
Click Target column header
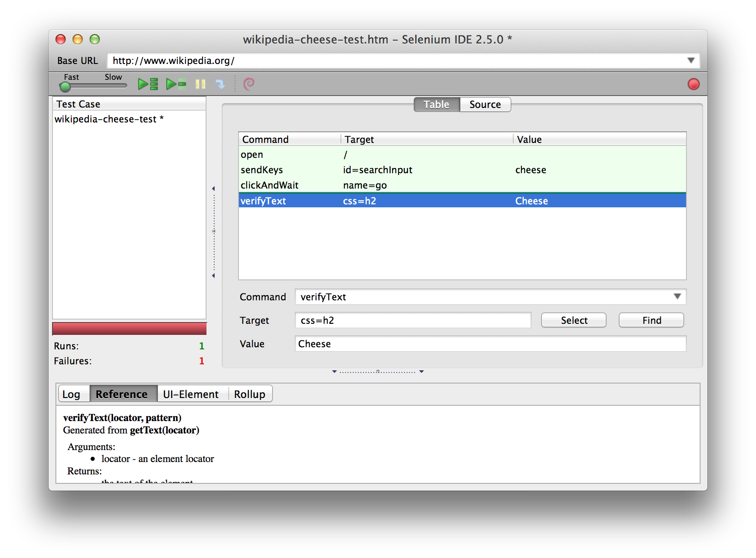click(x=427, y=139)
